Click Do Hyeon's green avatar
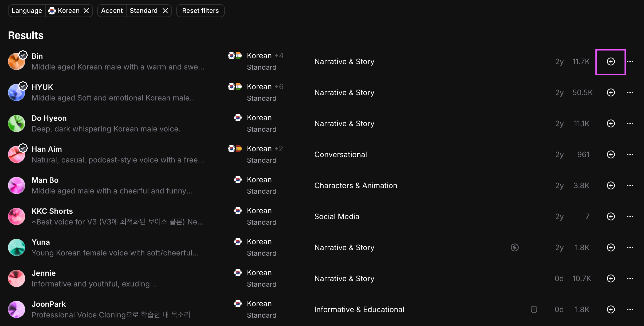 17,124
